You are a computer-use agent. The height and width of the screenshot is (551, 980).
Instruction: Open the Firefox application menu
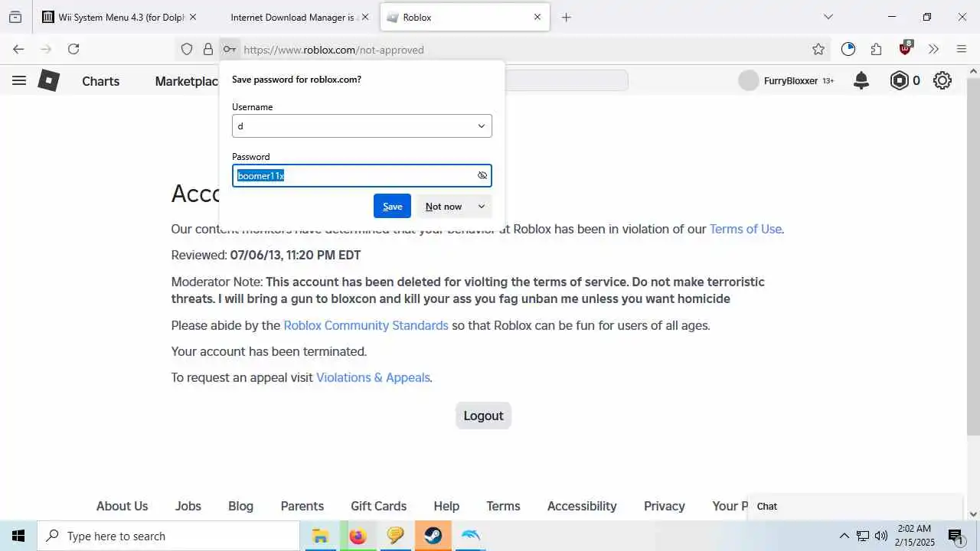962,49
